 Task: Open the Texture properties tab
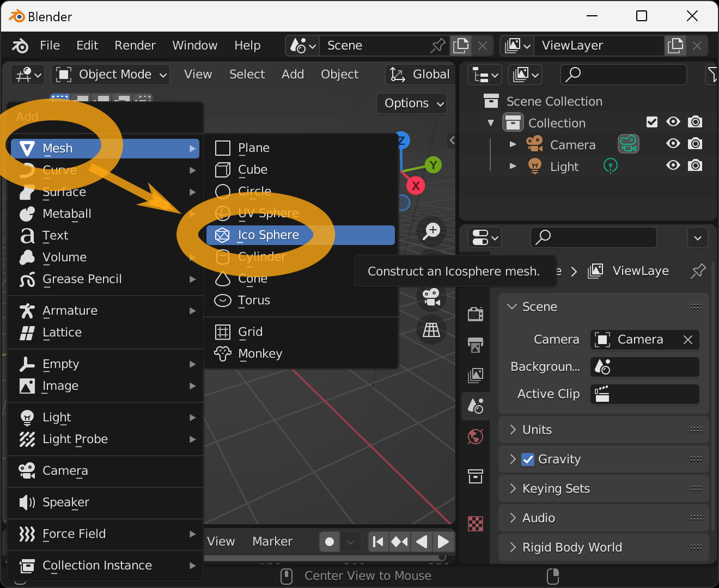(x=476, y=523)
